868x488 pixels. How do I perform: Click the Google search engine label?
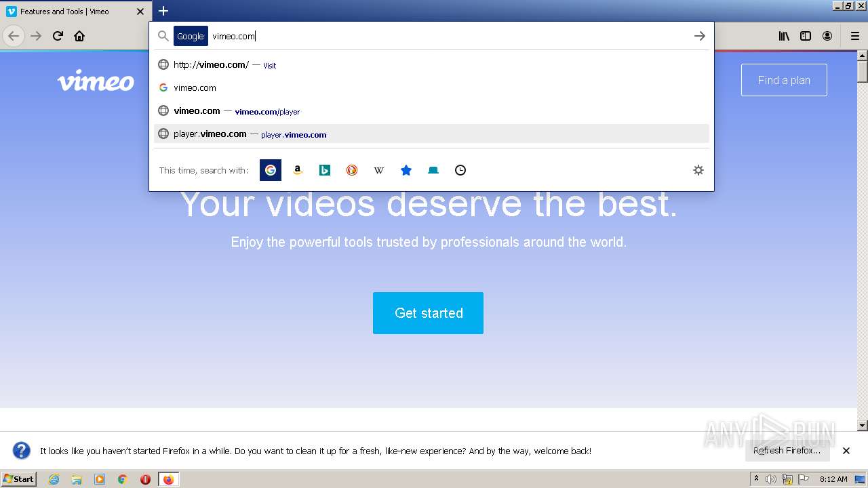coord(191,36)
